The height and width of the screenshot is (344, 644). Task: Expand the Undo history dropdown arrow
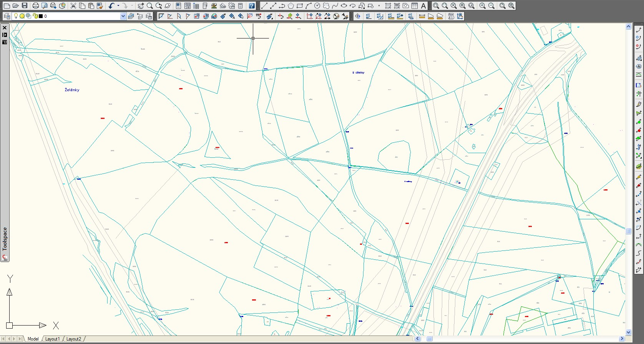coord(118,6)
